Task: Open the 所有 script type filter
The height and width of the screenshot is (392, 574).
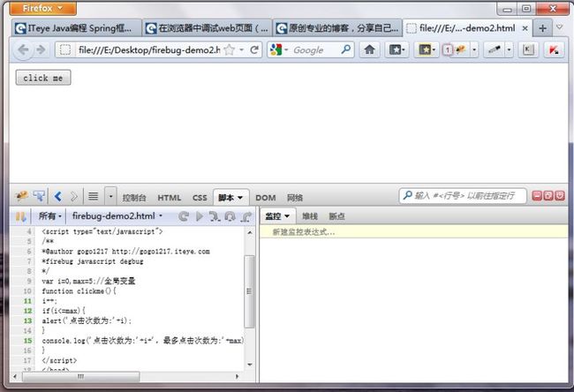Action: pos(49,216)
